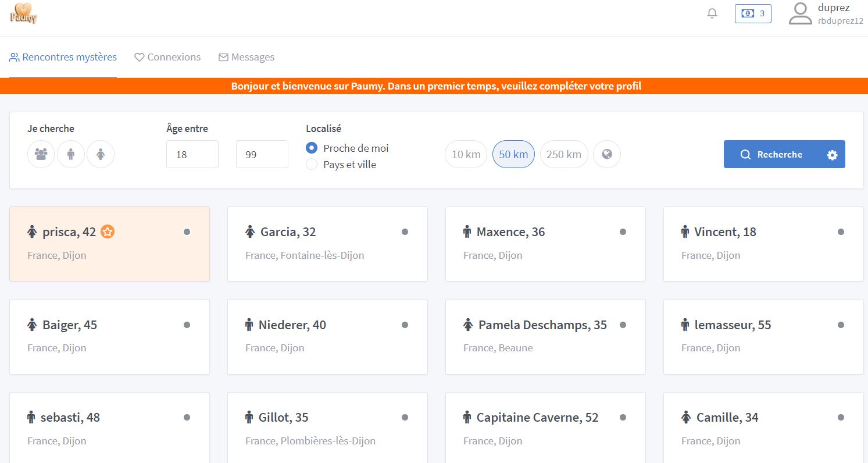This screenshot has width=868, height=463.
Task: Open Garcia, 32 profile card
Action: click(327, 244)
